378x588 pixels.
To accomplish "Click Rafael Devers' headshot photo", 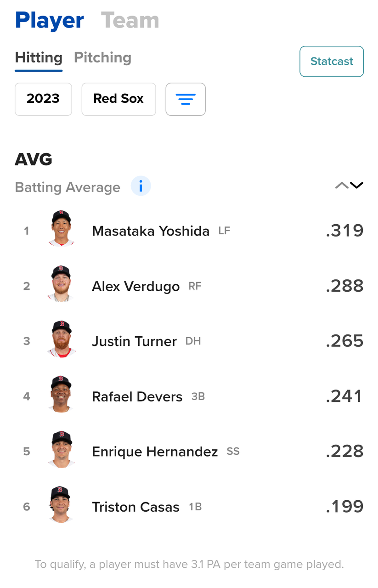I will coord(61,394).
